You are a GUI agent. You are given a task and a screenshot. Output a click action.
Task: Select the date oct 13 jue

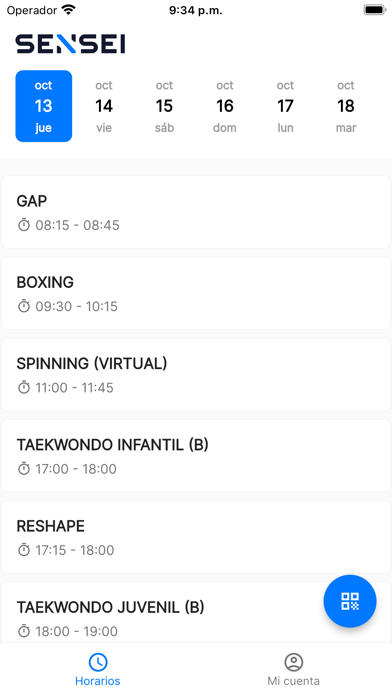pos(44,106)
